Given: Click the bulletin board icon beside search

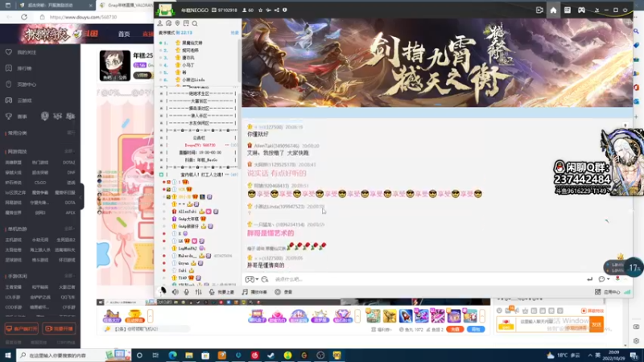Looking at the screenshot, I should coord(186,23).
